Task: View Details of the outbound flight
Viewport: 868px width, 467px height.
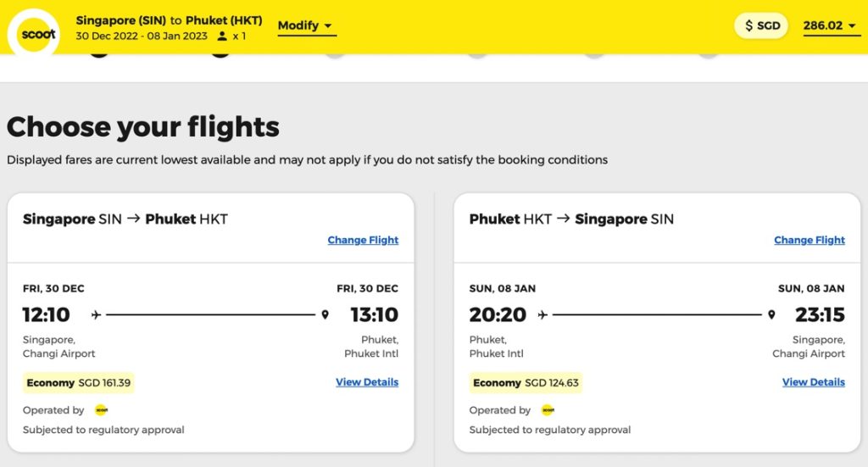Action: click(367, 381)
